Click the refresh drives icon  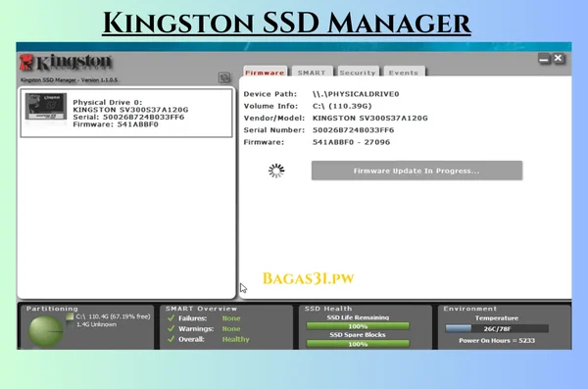click(x=224, y=77)
